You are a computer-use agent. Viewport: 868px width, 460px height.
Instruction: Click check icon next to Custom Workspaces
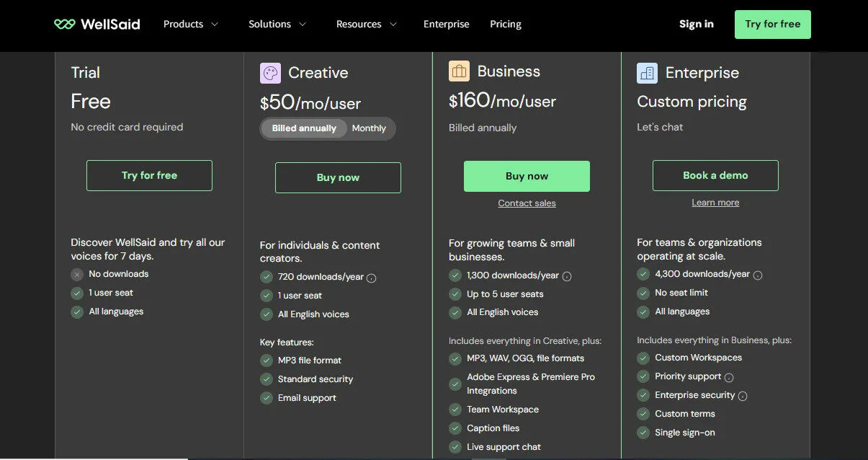point(643,358)
